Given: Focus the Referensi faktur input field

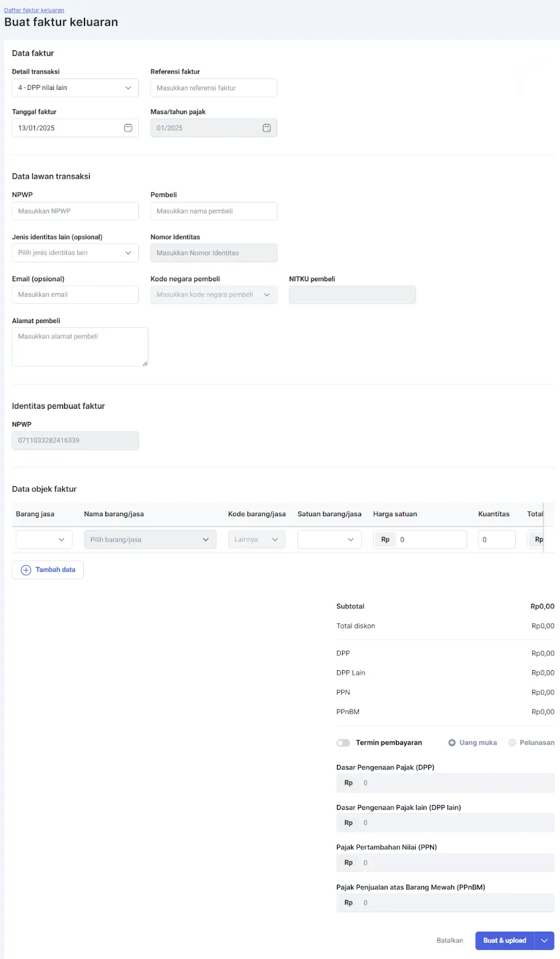Looking at the screenshot, I should pyautogui.click(x=214, y=88).
